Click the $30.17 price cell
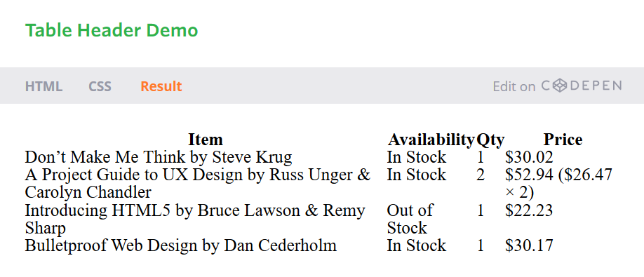Viewport: 644px width, 277px height. (530, 245)
